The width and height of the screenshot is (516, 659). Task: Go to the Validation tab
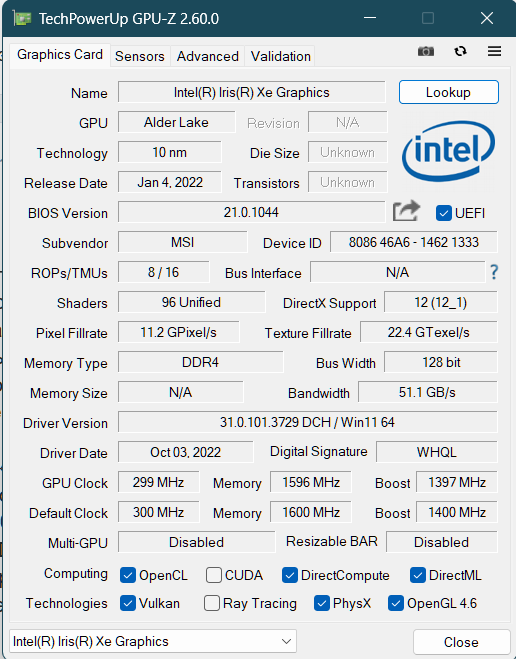281,56
